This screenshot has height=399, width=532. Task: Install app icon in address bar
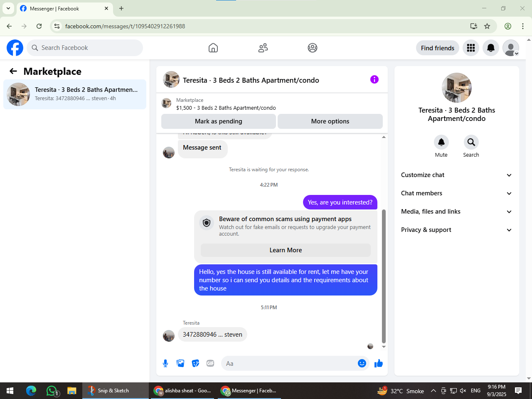point(474,26)
